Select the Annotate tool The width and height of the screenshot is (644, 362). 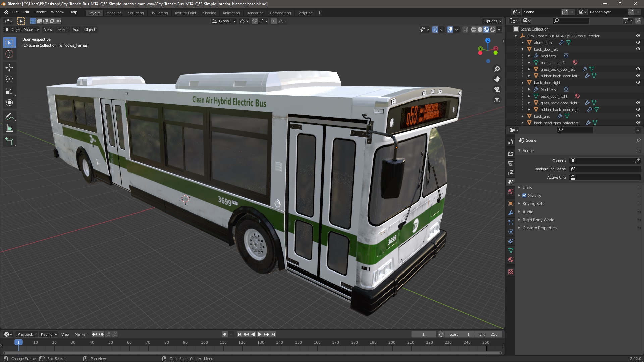[9, 117]
